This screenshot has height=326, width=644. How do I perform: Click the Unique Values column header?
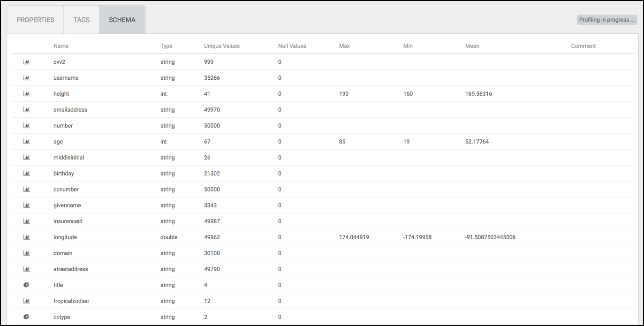click(x=222, y=46)
